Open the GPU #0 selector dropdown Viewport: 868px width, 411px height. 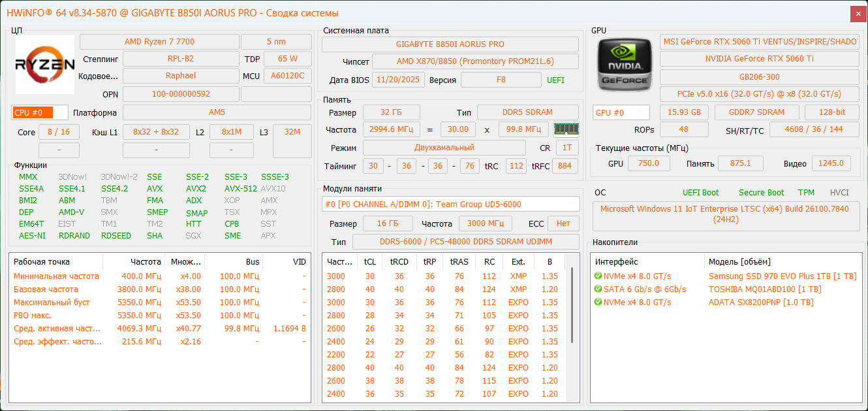pos(621,112)
